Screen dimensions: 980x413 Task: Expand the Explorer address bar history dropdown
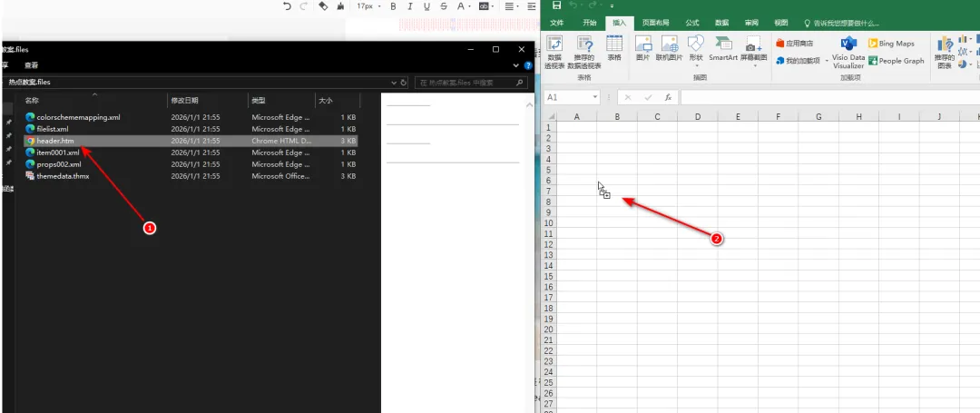click(394, 82)
